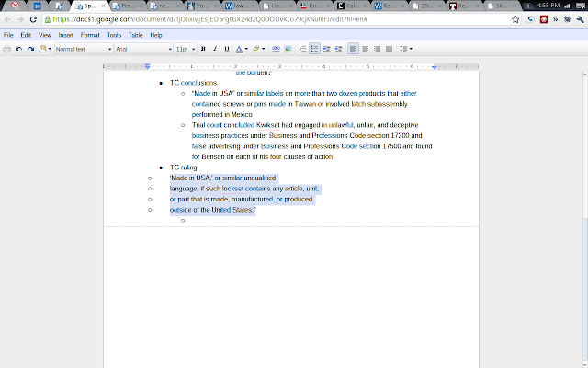
Task: Switch to the 'law...' tab
Action: click(240, 6)
